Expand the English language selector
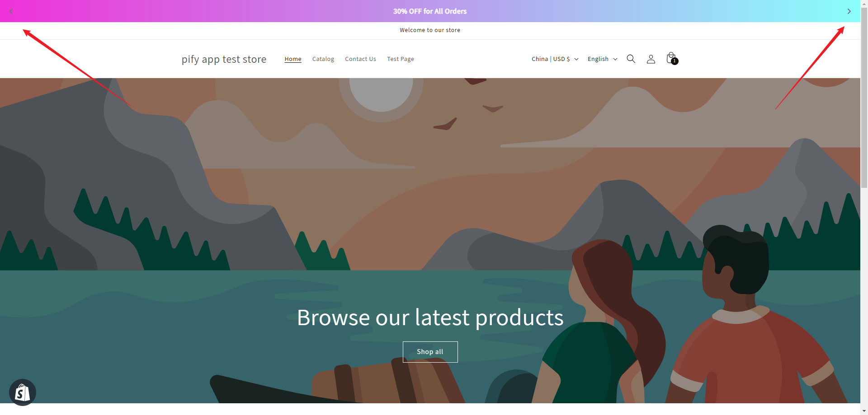Viewport: 868px width, 415px height. [602, 59]
